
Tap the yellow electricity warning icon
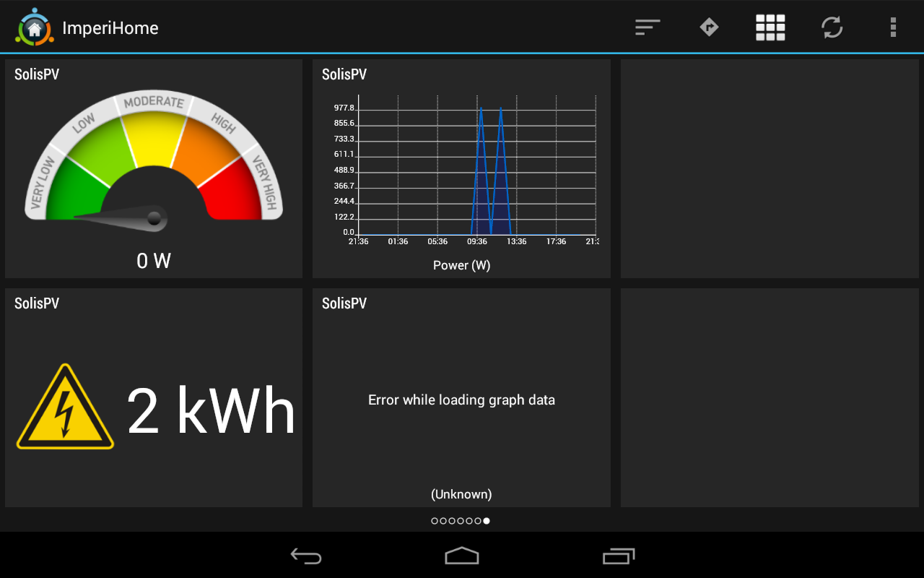pyautogui.click(x=65, y=406)
